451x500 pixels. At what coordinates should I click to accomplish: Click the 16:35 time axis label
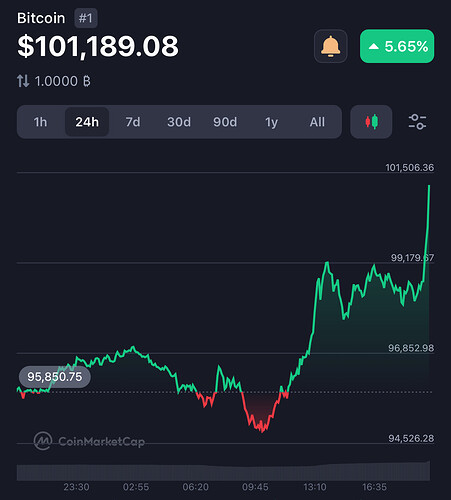click(374, 487)
